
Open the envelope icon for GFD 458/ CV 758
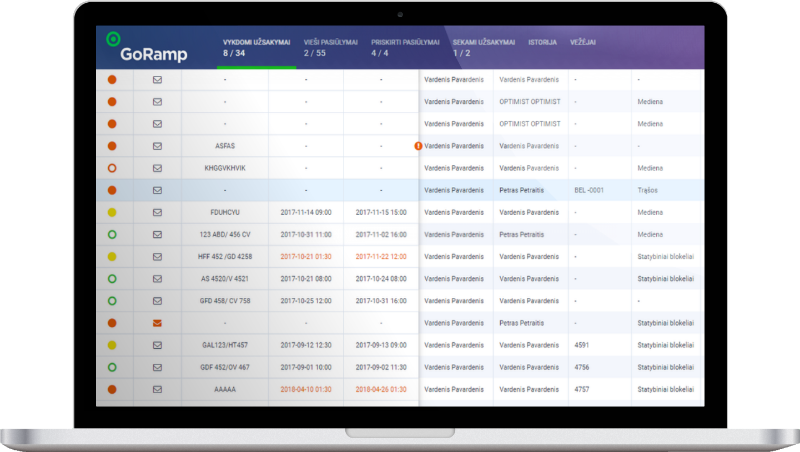tap(157, 301)
